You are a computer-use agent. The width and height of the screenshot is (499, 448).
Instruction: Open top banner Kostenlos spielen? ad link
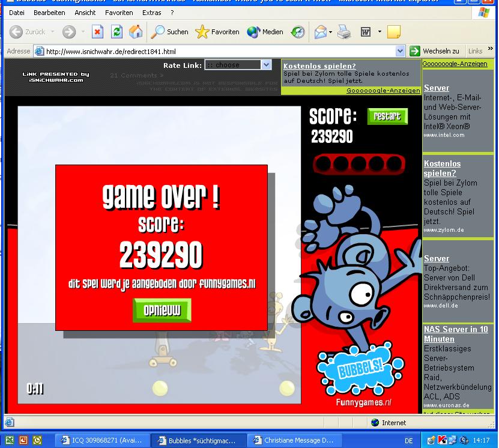[x=319, y=66]
